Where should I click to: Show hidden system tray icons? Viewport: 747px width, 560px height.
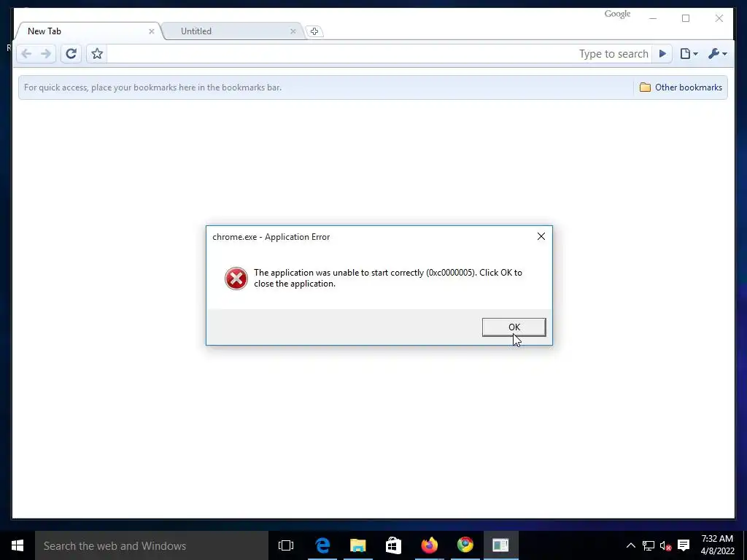630,545
